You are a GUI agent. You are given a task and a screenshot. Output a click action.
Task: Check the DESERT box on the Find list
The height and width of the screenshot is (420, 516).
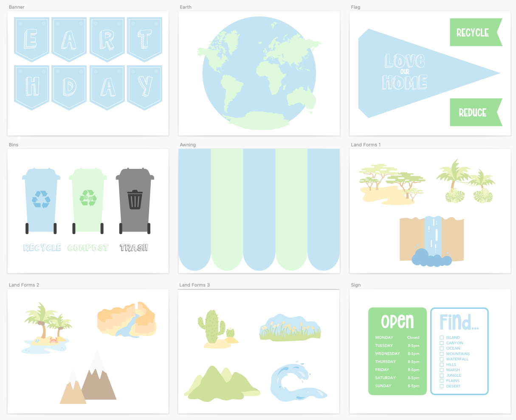click(442, 386)
